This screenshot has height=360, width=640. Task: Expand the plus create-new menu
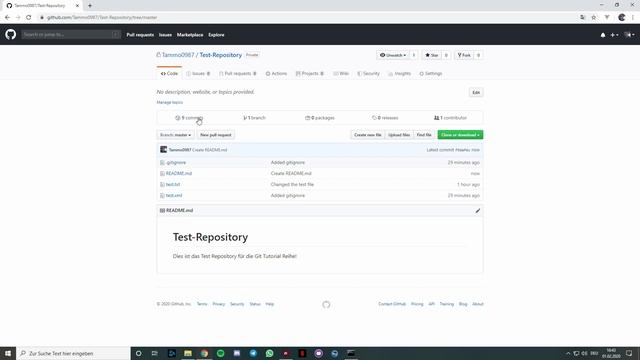click(614, 35)
